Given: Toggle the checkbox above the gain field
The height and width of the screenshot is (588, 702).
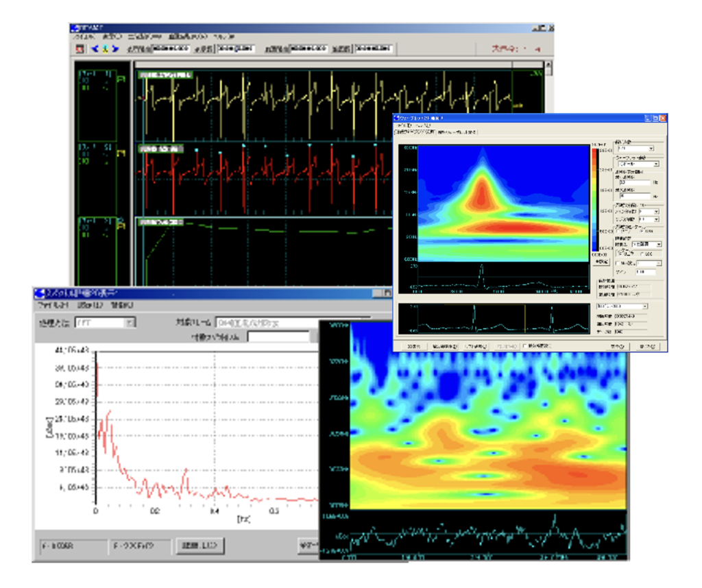Looking at the screenshot, I should (618, 263).
